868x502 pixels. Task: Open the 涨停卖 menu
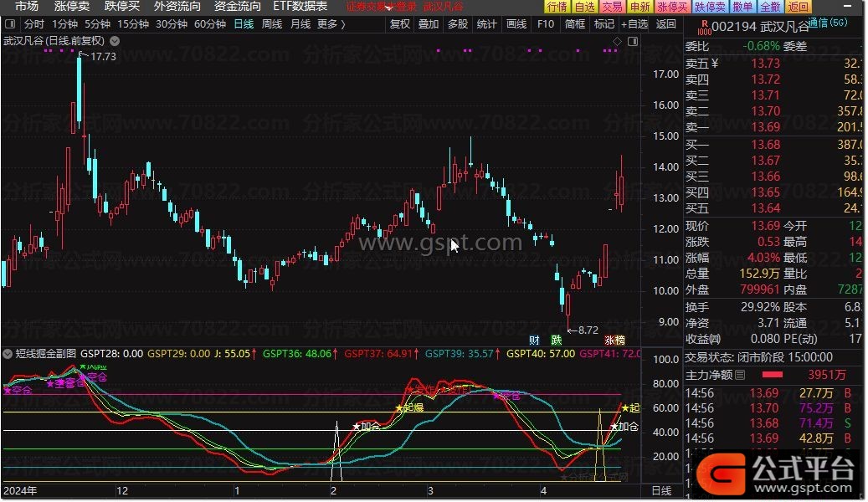click(72, 7)
